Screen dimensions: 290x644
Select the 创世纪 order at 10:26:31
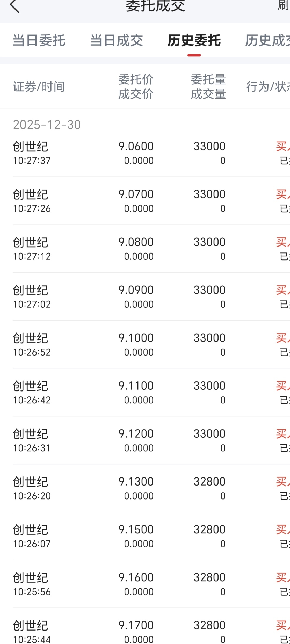[x=145, y=440]
